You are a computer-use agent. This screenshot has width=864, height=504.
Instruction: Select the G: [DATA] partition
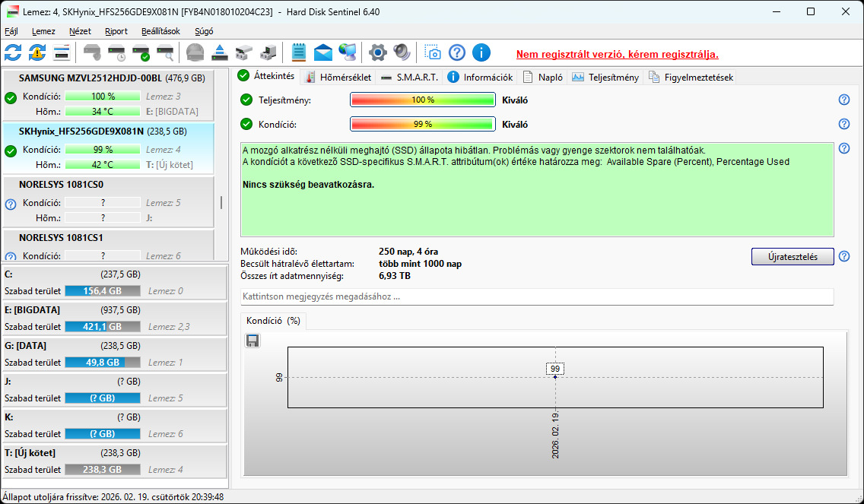pos(115,354)
